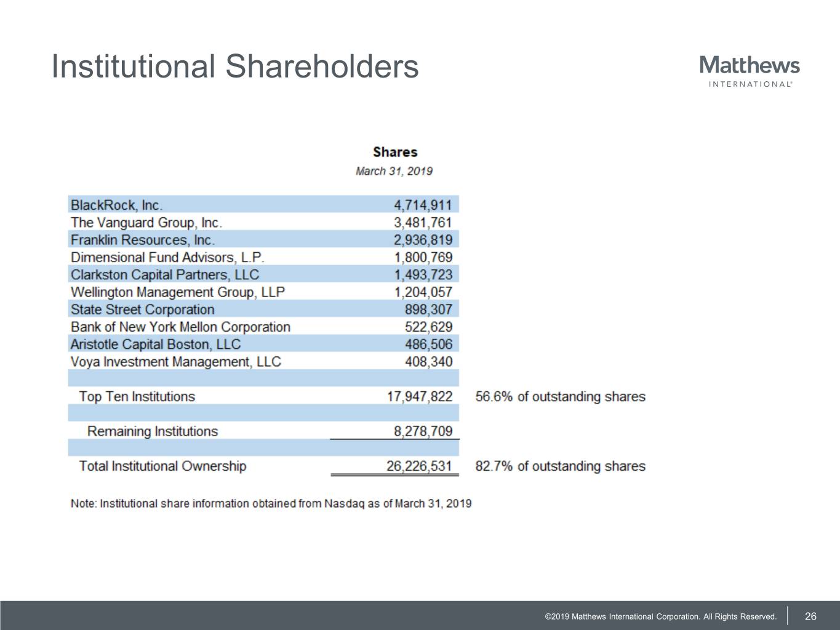Click the Institutional Shareholders slide title
This screenshot has height=630, width=840.
[x=235, y=66]
